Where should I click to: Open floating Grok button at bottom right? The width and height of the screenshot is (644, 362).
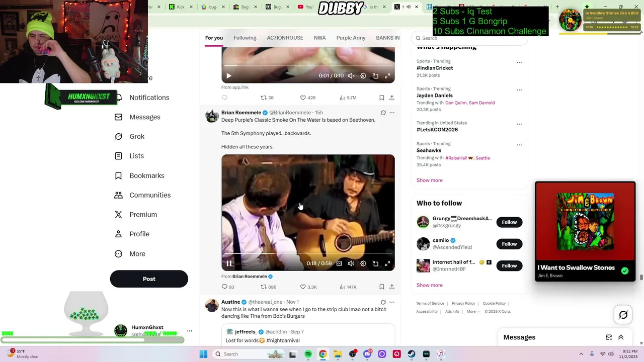pyautogui.click(x=623, y=315)
